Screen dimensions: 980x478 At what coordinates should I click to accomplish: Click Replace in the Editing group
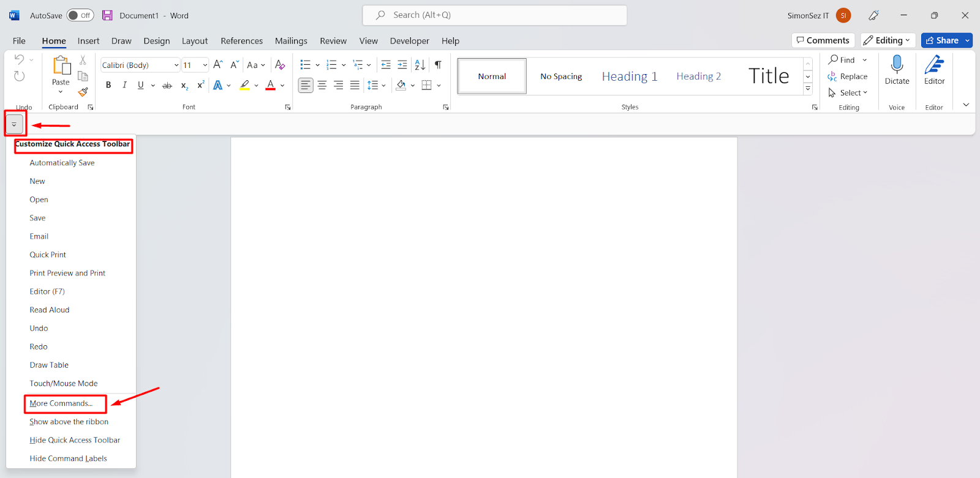(848, 77)
